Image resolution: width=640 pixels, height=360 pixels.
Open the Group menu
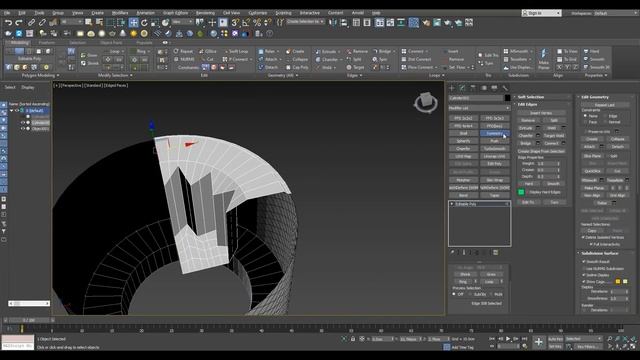pyautogui.click(x=58, y=13)
